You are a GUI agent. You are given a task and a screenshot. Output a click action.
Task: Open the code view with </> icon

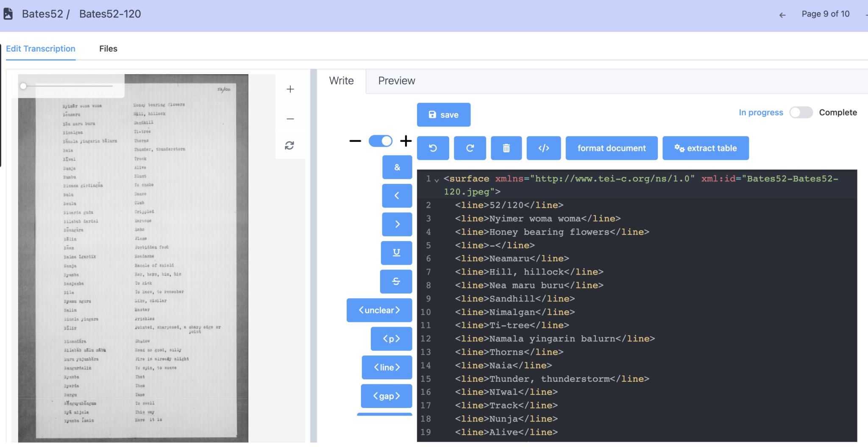click(x=543, y=148)
